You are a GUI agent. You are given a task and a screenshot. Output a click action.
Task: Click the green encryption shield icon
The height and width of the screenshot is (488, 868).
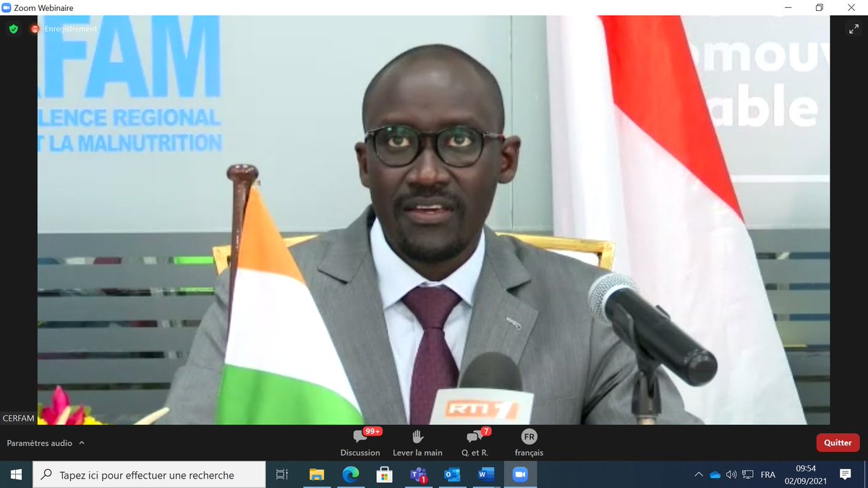point(13,29)
